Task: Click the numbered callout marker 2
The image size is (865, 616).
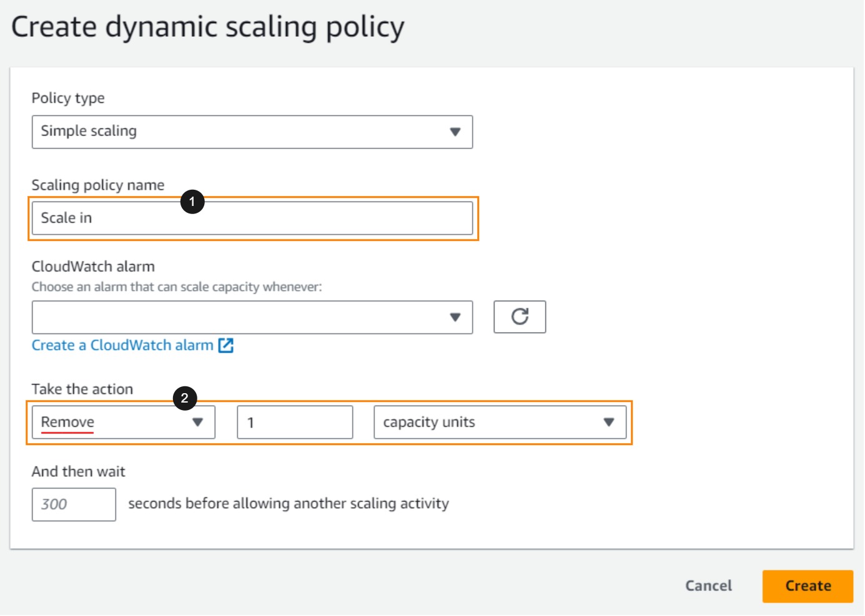Action: pyautogui.click(x=184, y=398)
